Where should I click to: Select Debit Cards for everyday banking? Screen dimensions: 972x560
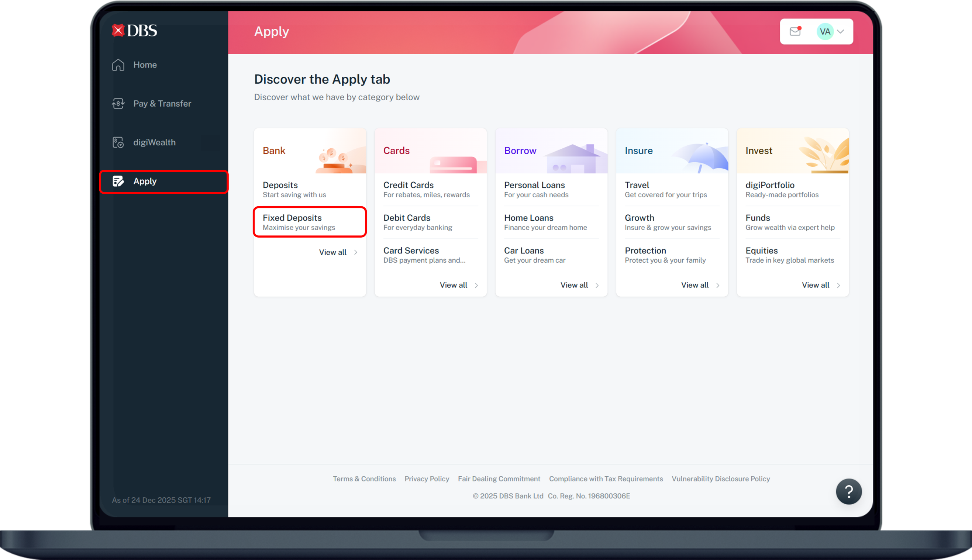tap(430, 222)
